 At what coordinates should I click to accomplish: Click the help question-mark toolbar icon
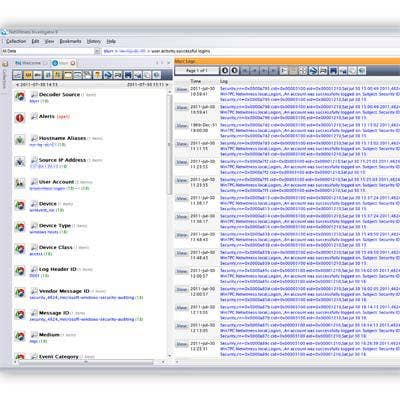(x=97, y=75)
